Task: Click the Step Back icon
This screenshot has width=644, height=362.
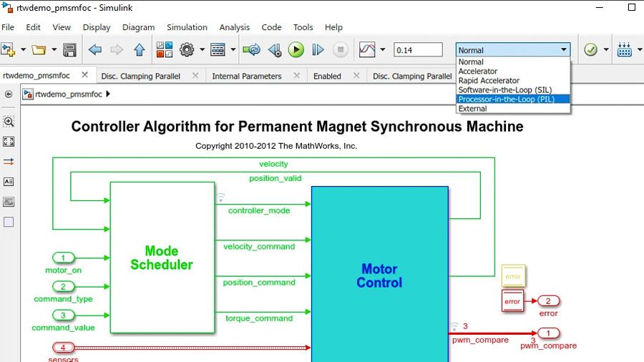Action: (x=274, y=50)
